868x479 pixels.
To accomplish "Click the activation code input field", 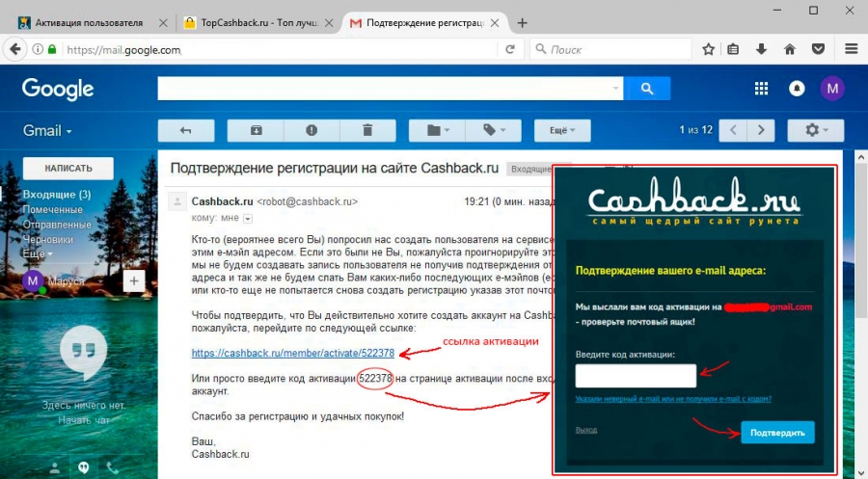I will [x=636, y=376].
